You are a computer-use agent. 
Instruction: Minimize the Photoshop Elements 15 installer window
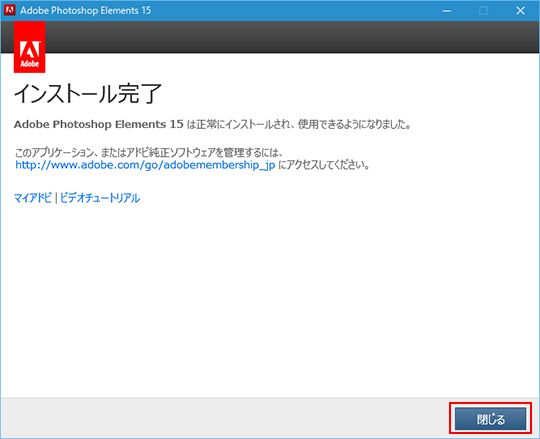click(x=447, y=11)
